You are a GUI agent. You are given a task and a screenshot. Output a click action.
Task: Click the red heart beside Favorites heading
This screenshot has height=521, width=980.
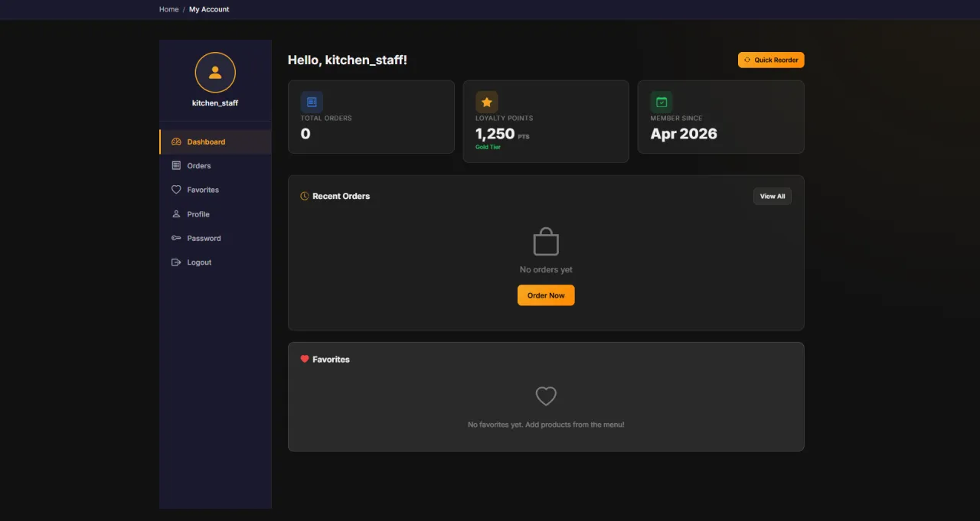305,359
